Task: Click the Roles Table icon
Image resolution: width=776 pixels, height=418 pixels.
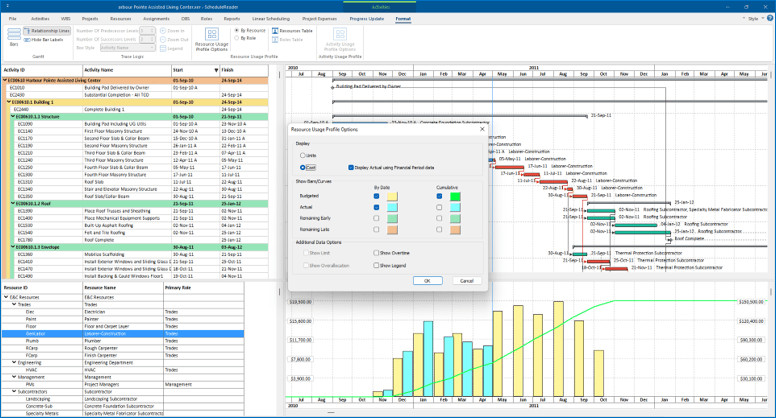Action: click(x=275, y=40)
